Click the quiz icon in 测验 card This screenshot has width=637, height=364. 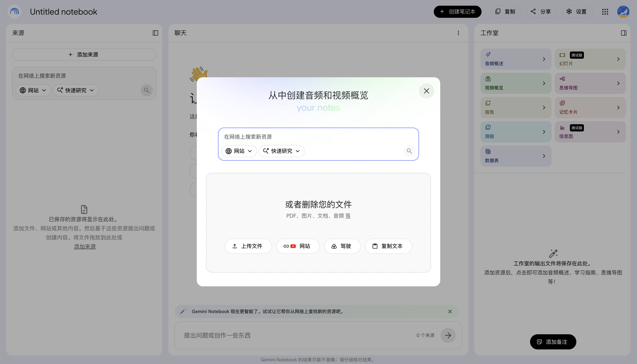(x=488, y=127)
